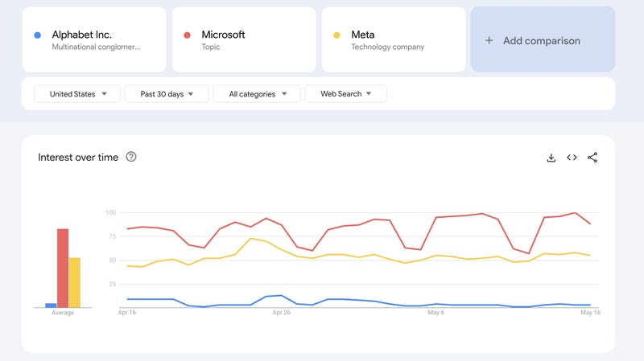Click the red Microsoft average bar
644x361 pixels.
(63, 269)
